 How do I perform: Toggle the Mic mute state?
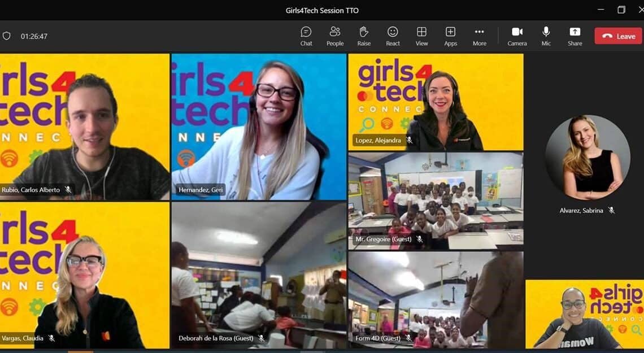[x=546, y=36]
